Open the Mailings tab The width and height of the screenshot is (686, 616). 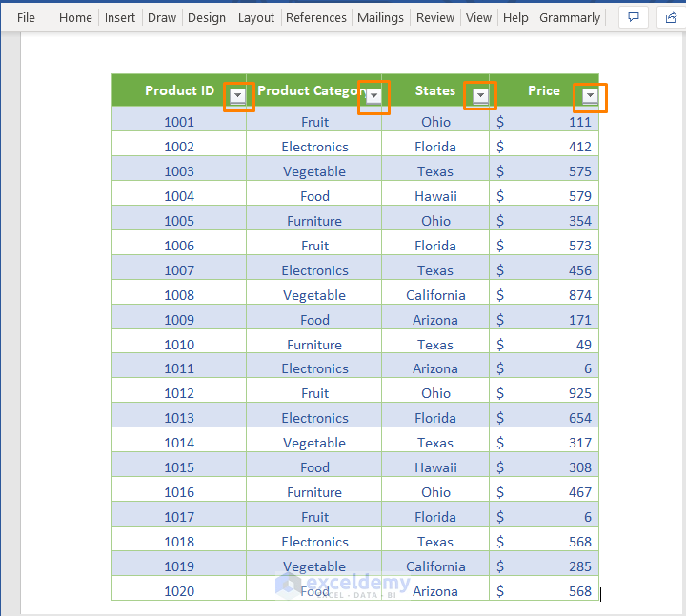click(x=380, y=17)
